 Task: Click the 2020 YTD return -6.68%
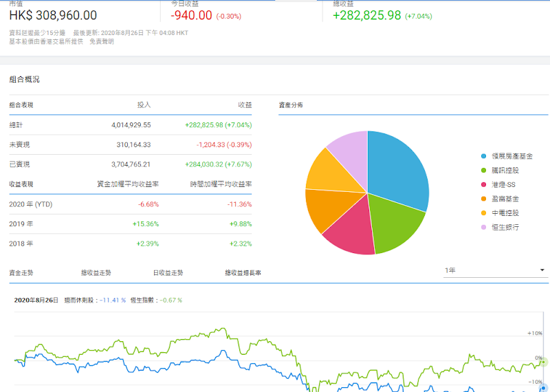point(148,204)
